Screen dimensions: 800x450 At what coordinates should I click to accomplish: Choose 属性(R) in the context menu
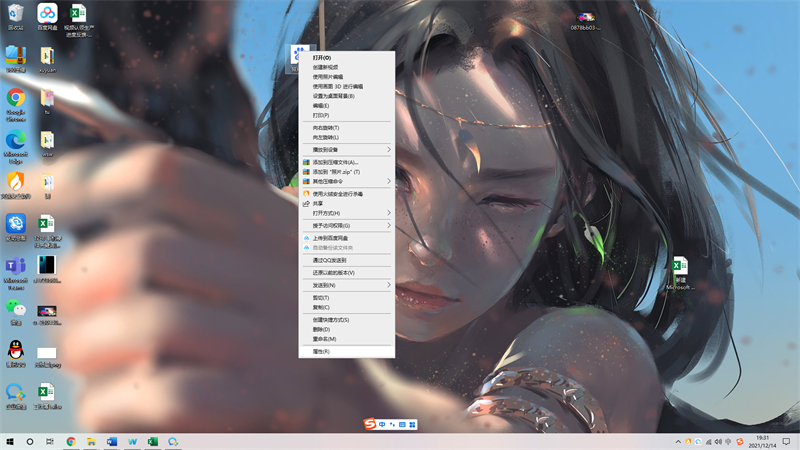click(x=346, y=352)
